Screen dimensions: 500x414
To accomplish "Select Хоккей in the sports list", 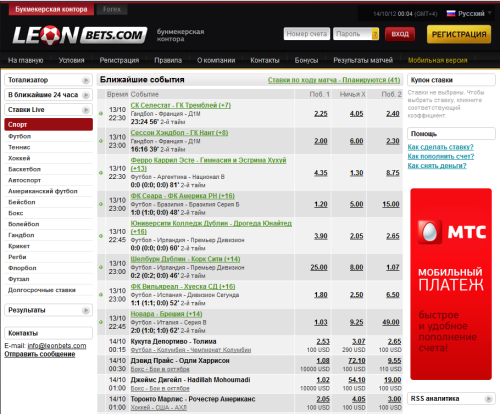I will click(x=19, y=158).
